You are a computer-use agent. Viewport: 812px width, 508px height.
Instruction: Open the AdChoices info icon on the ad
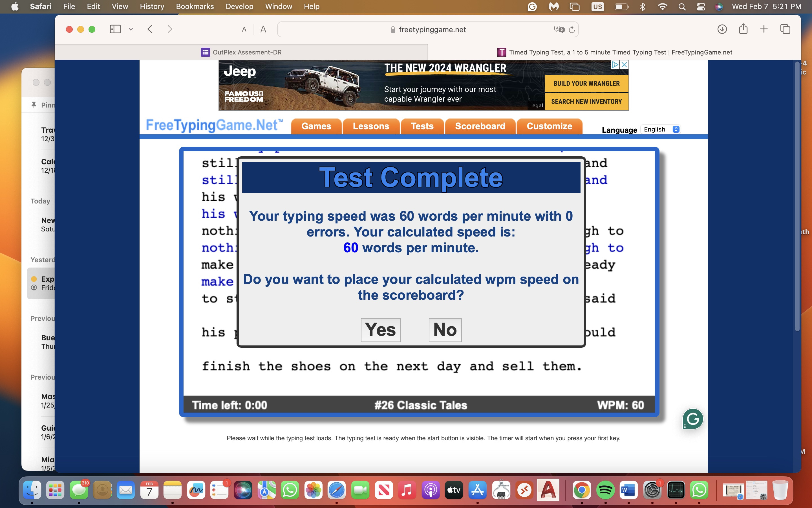[615, 65]
